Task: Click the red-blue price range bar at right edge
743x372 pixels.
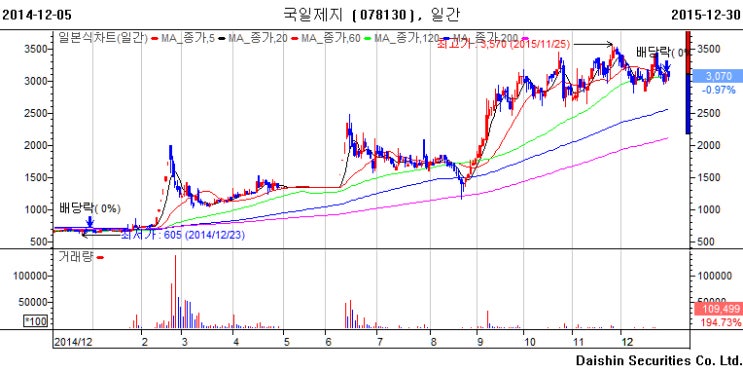Action: pyautogui.click(x=688, y=82)
